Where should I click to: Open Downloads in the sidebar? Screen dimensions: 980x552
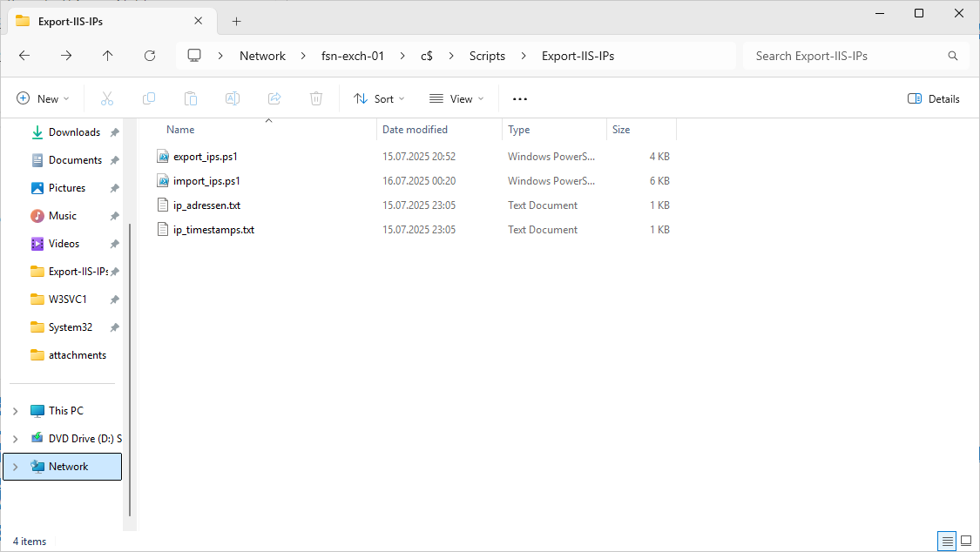(x=74, y=132)
